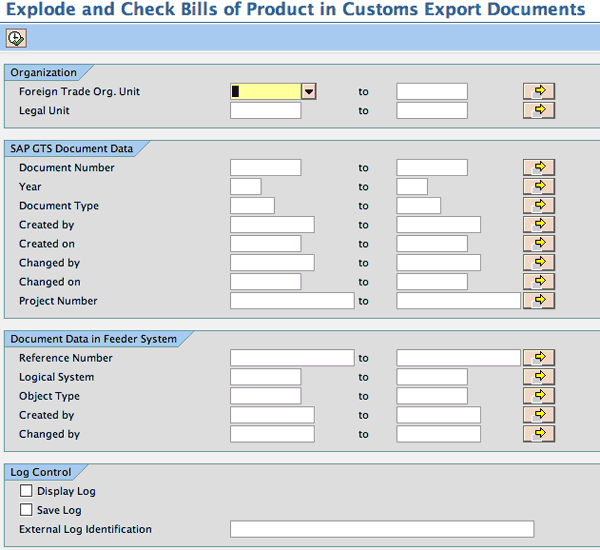Viewport: 600px width, 550px height.
Task: Open Foreign Trade Org. Unit value dropdown
Action: 309,91
